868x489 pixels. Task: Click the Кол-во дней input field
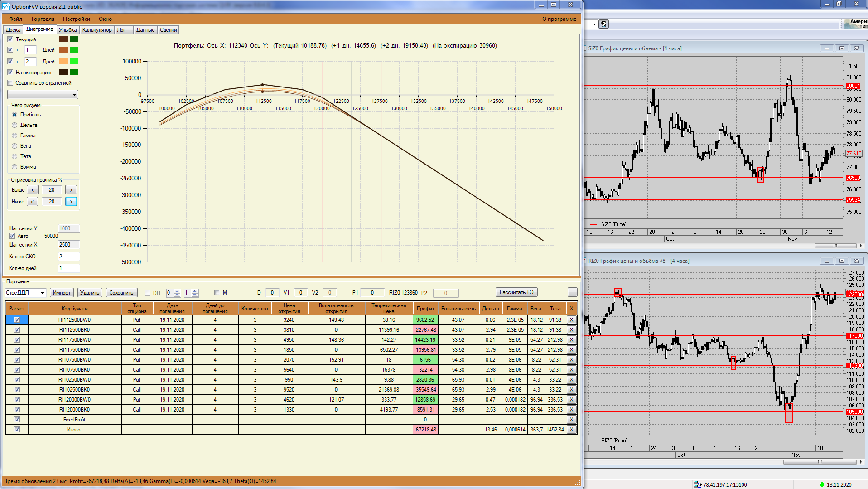point(69,268)
